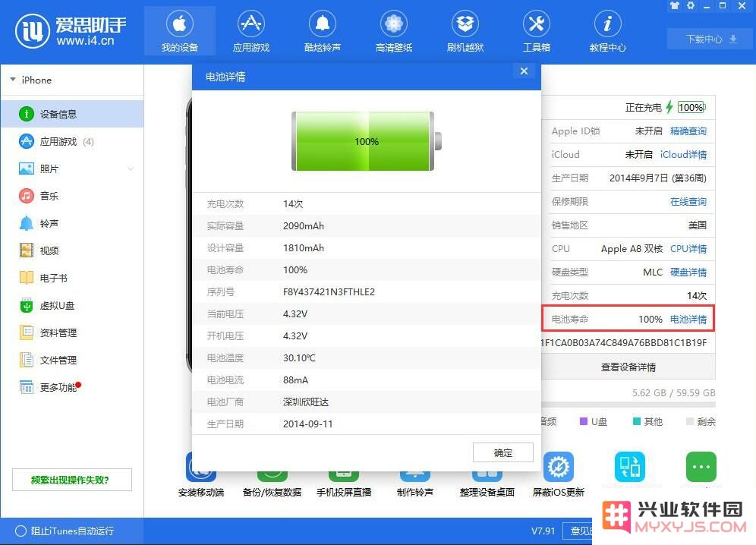The width and height of the screenshot is (756, 545).
Task: Select 设备信息 in sidebar
Action: click(x=72, y=114)
